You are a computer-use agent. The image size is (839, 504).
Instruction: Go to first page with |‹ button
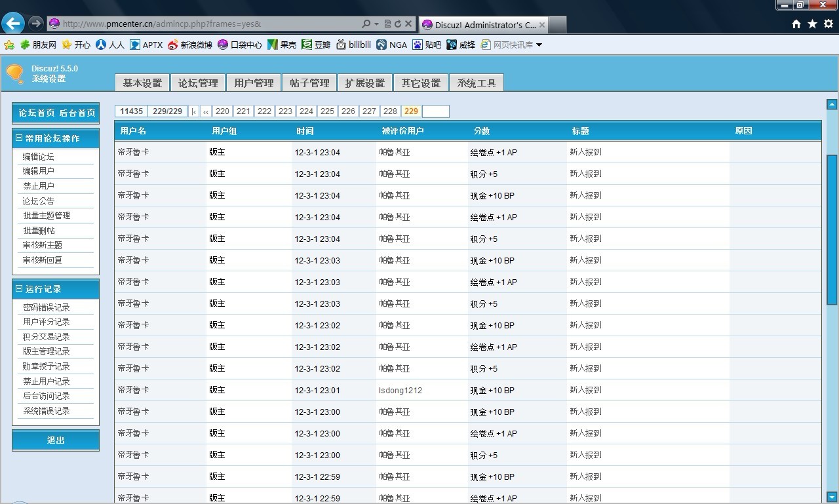click(194, 111)
